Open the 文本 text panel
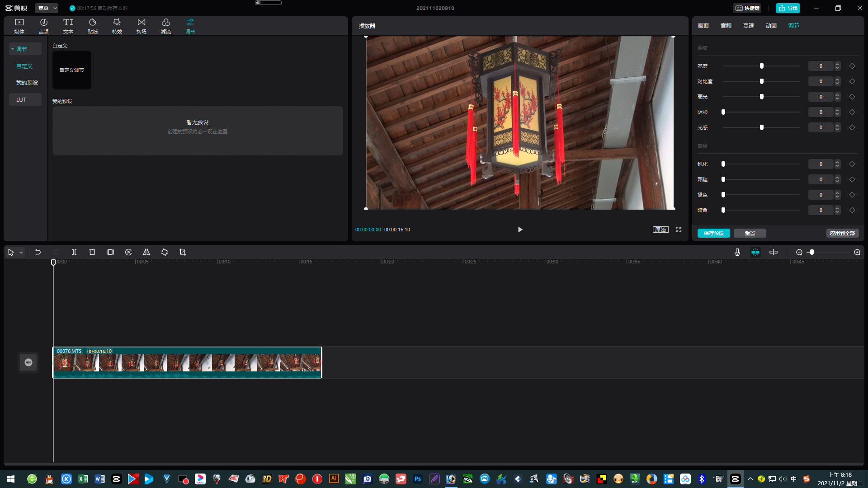868x488 pixels. pyautogui.click(x=68, y=26)
